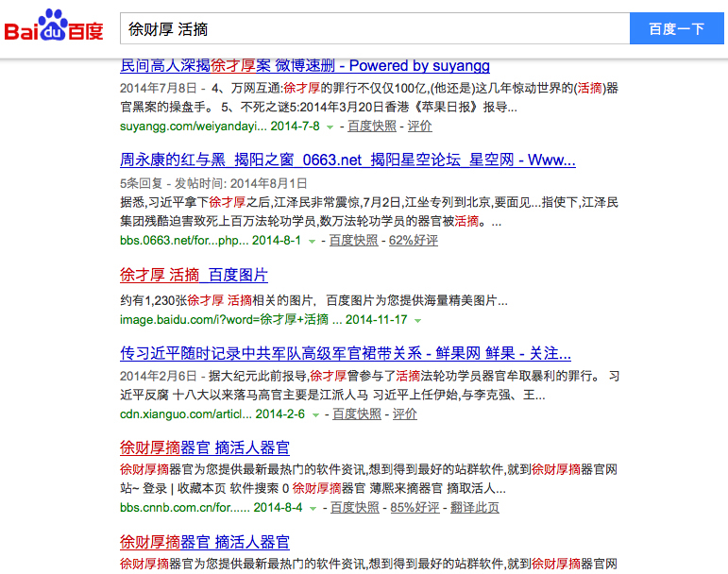Click the 62%好评 rating link
728x574 pixels.
tap(414, 241)
